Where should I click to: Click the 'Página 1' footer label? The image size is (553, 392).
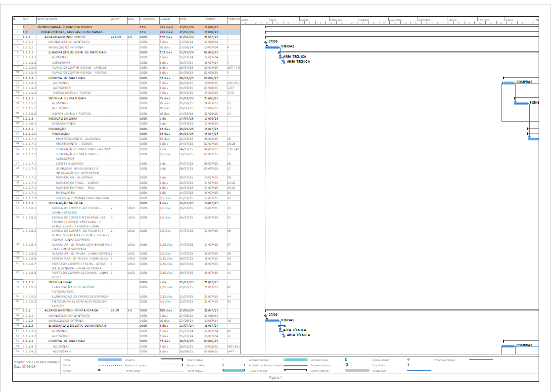tap(276, 377)
